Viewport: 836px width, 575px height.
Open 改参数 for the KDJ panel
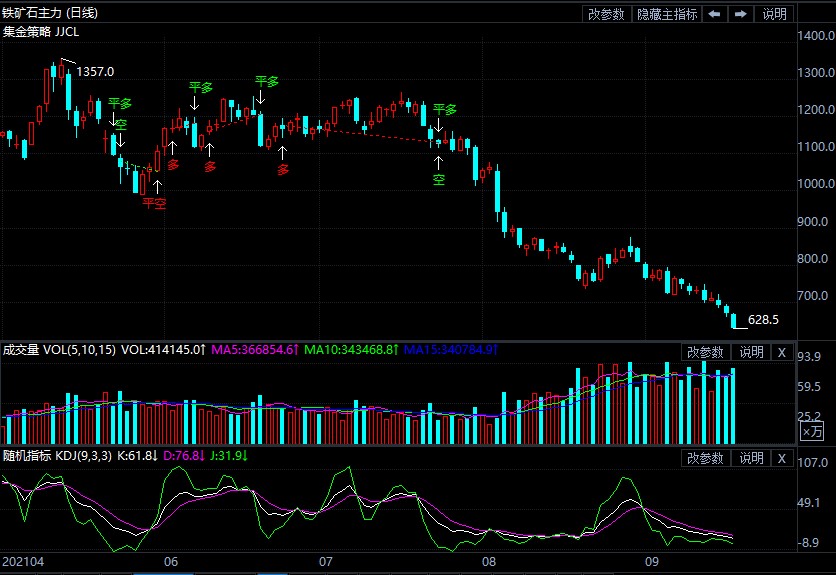click(x=706, y=458)
